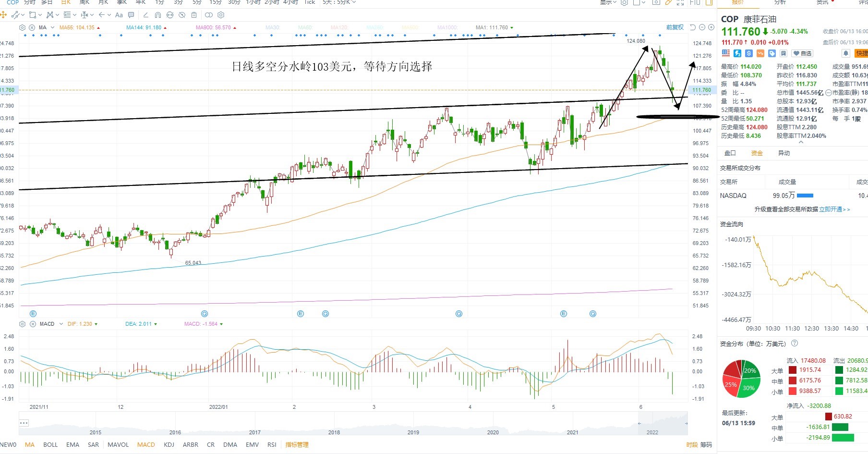The image size is (868, 454).
Task: Expand MACD indicator dropdown arrow
Action: [x=61, y=324]
